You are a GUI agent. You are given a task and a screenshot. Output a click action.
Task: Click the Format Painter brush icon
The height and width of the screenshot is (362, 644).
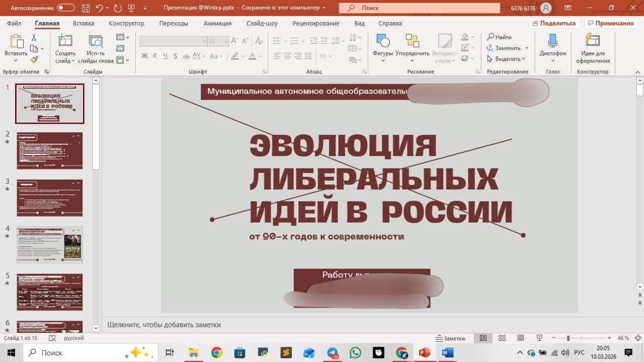[x=34, y=59]
